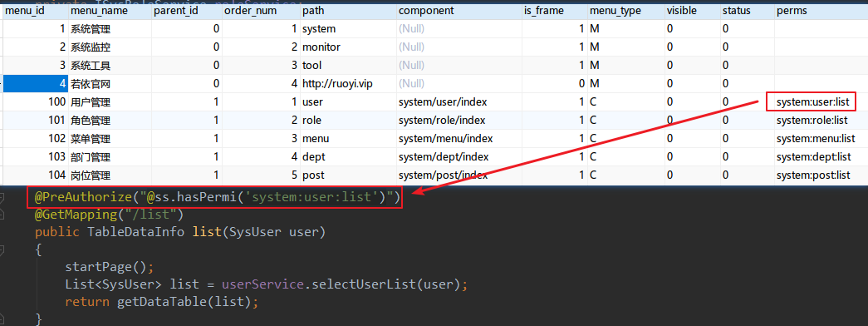Select the 菜单管理 menu name cell
The image size is (868, 326).
click(x=110, y=139)
